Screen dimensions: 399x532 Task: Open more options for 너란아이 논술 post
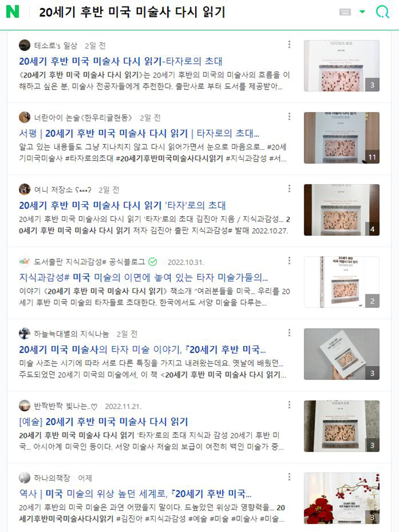coord(289,116)
